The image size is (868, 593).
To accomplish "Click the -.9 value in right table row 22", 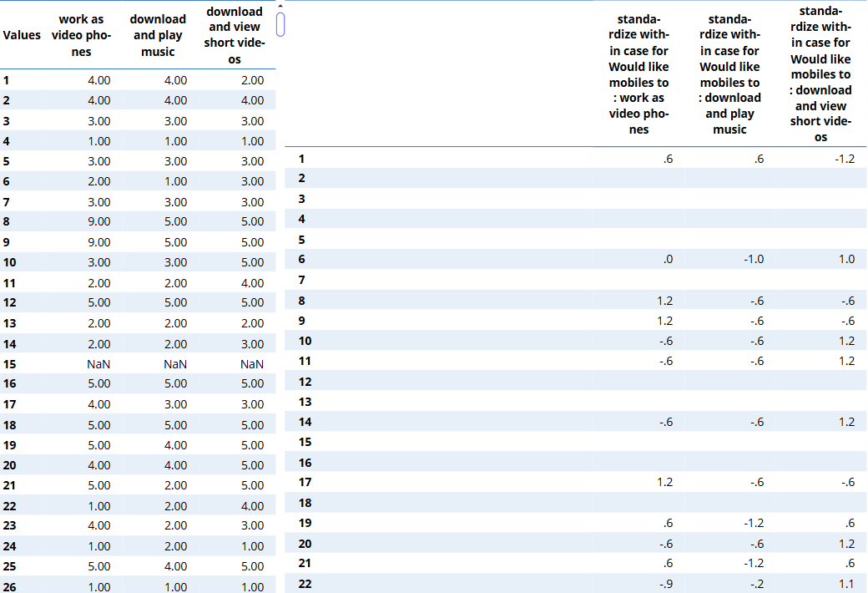I will coord(665,584).
